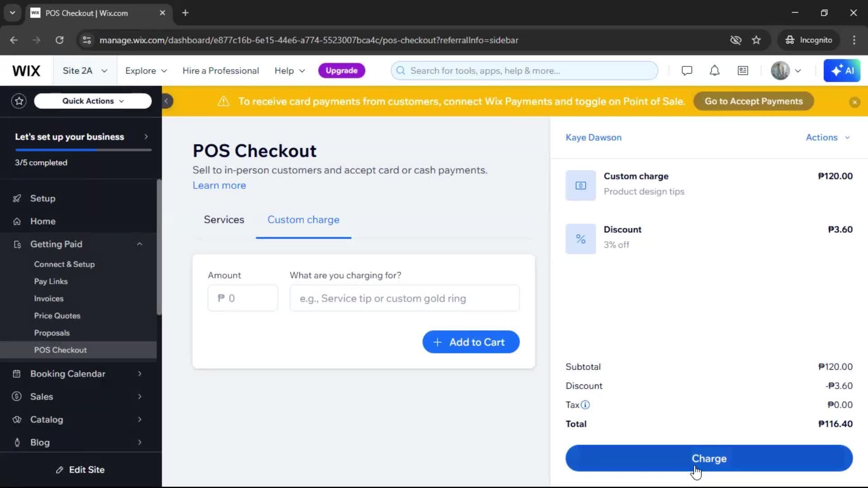868x488 pixels.
Task: Expand the Sales submenu
Action: pos(140,397)
